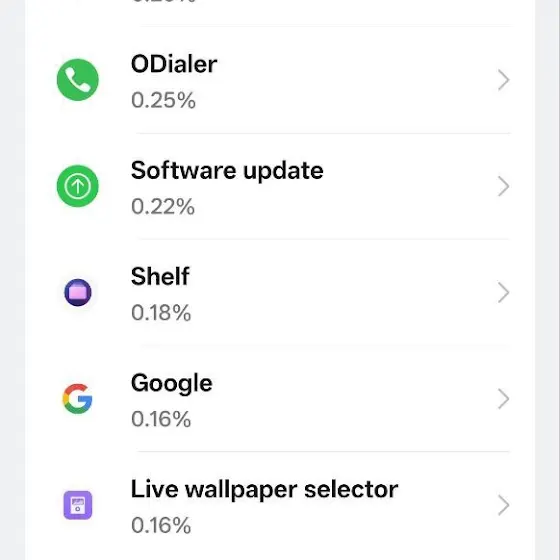Viewport: 560px width, 560px height.
Task: Tap the green ODialer phone icon
Action: pos(78,80)
